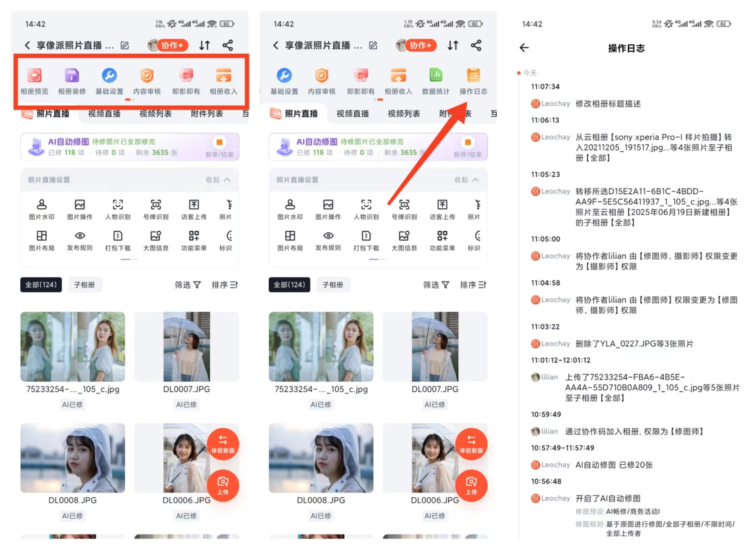Tap 上传 floating button in middle screen
Viewport: 756px width, 550px height.
471,486
